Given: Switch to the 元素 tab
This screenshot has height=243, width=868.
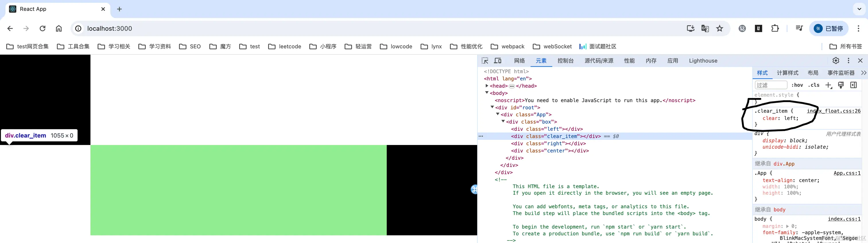Looking at the screenshot, I should 541,60.
